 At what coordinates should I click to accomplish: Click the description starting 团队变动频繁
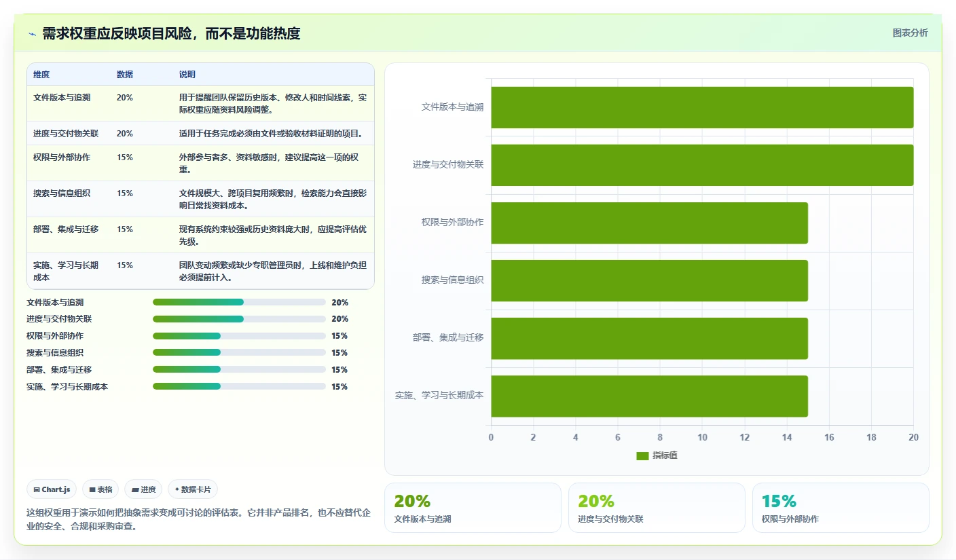tap(273, 272)
